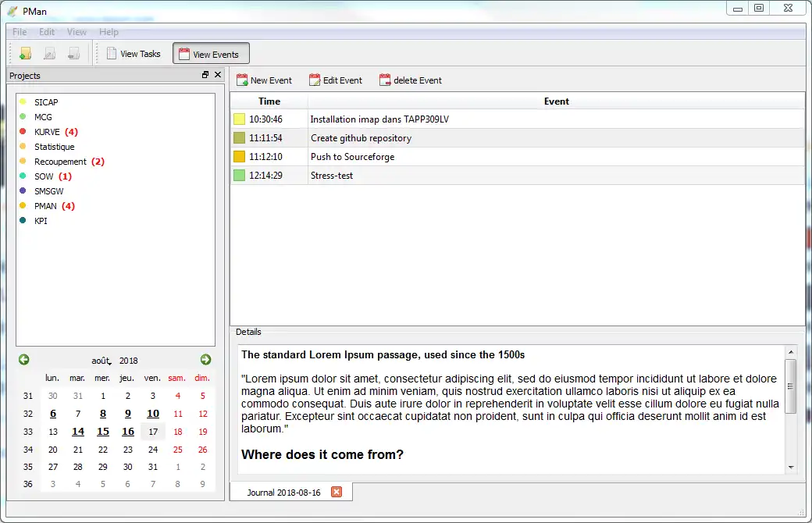This screenshot has height=523, width=812.
Task: Float the Projects panel
Action: pyautogui.click(x=205, y=75)
